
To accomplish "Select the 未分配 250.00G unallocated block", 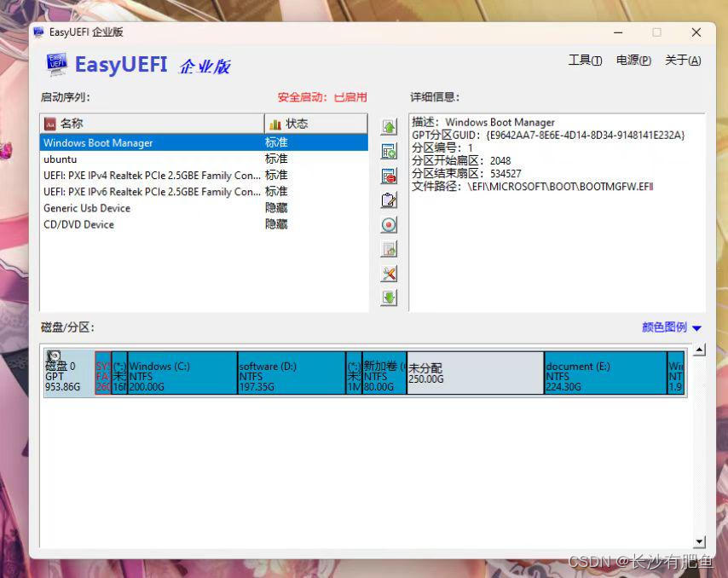I will 476,373.
